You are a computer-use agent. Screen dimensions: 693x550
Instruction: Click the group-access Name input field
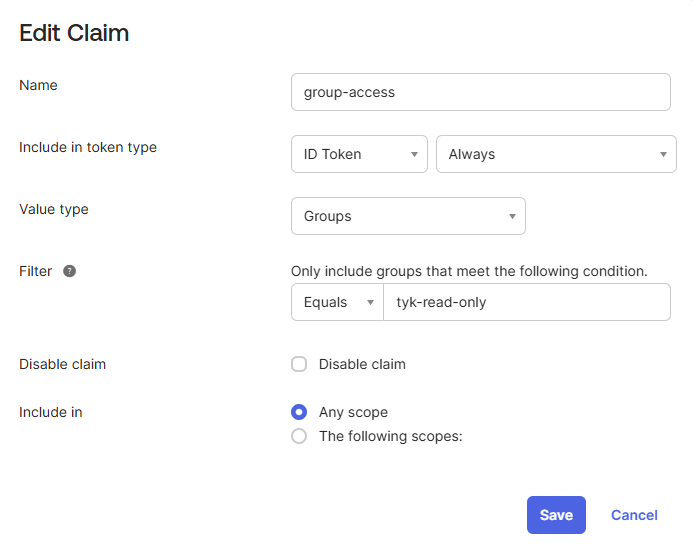480,92
